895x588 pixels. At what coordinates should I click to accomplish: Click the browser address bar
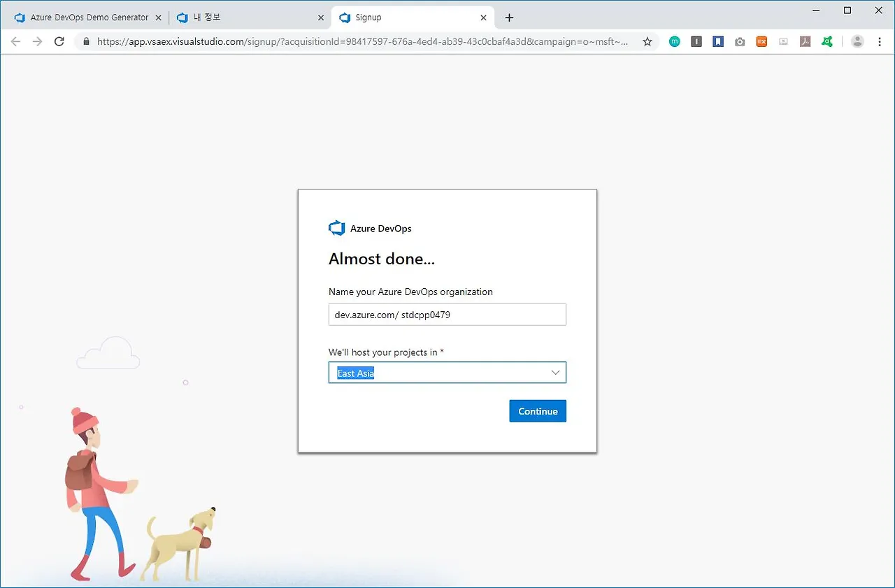350,41
